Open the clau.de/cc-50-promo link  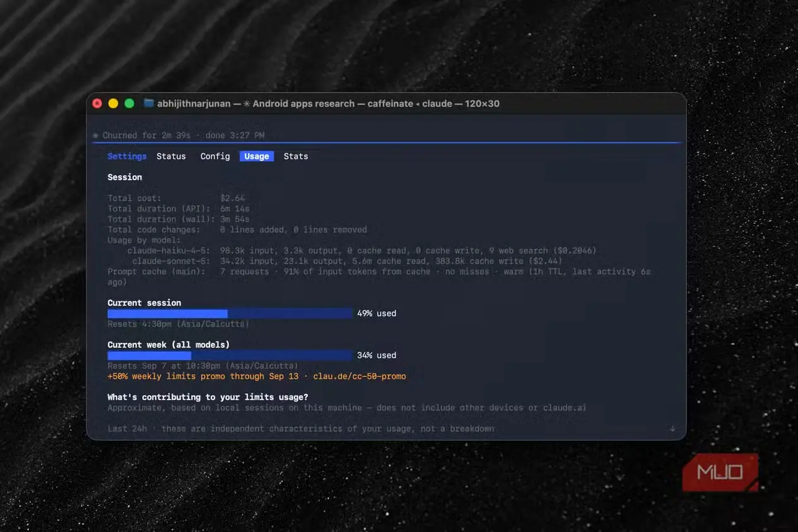360,376
